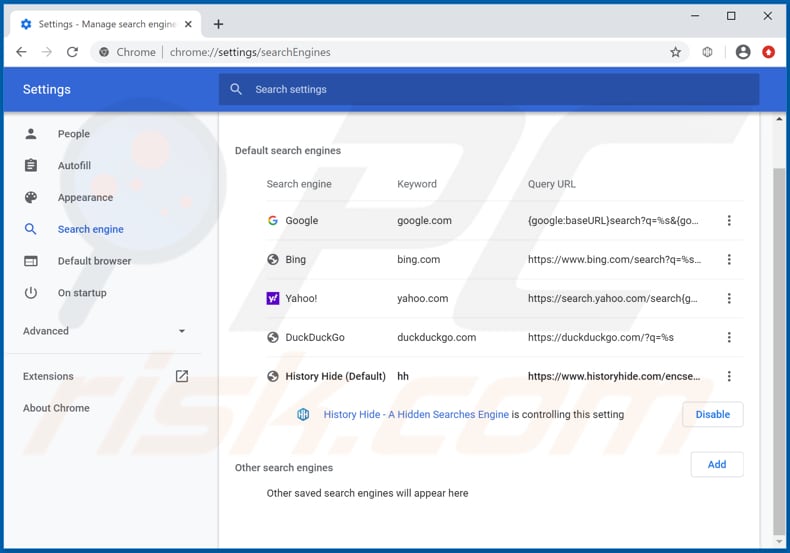This screenshot has width=790, height=553.
Task: Click the People person icon in sidebar
Action: (x=31, y=134)
